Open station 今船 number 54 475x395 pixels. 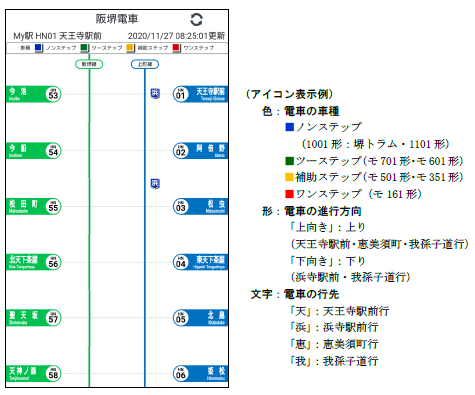[34, 151]
